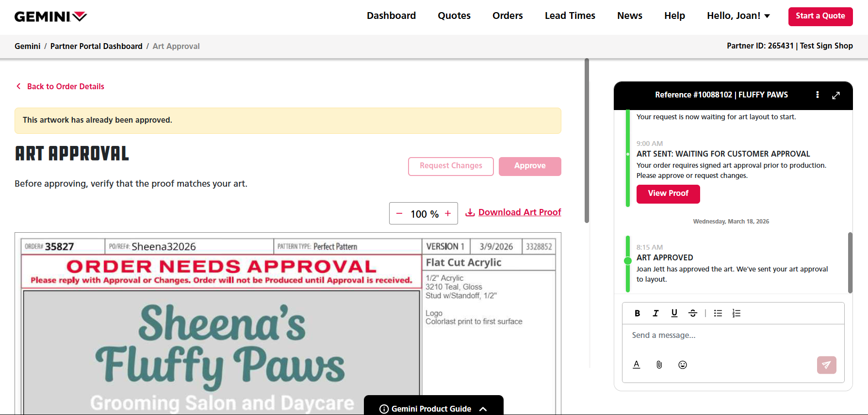The height and width of the screenshot is (415, 868).
Task: Increase zoom with the plus button
Action: (x=448, y=214)
